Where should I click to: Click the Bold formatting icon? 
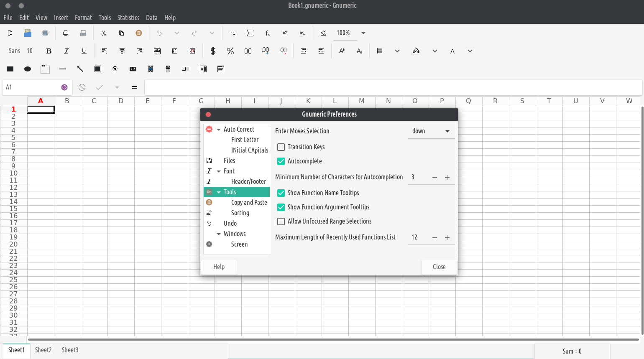click(x=49, y=51)
